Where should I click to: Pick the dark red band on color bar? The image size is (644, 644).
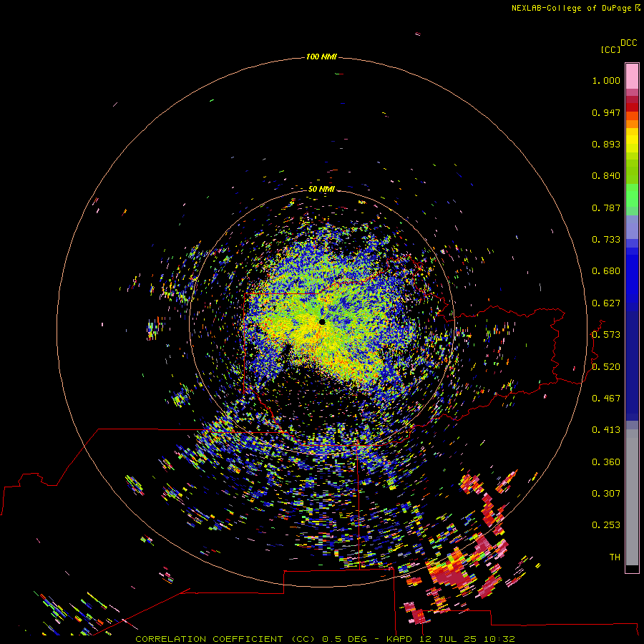pyautogui.click(x=632, y=107)
